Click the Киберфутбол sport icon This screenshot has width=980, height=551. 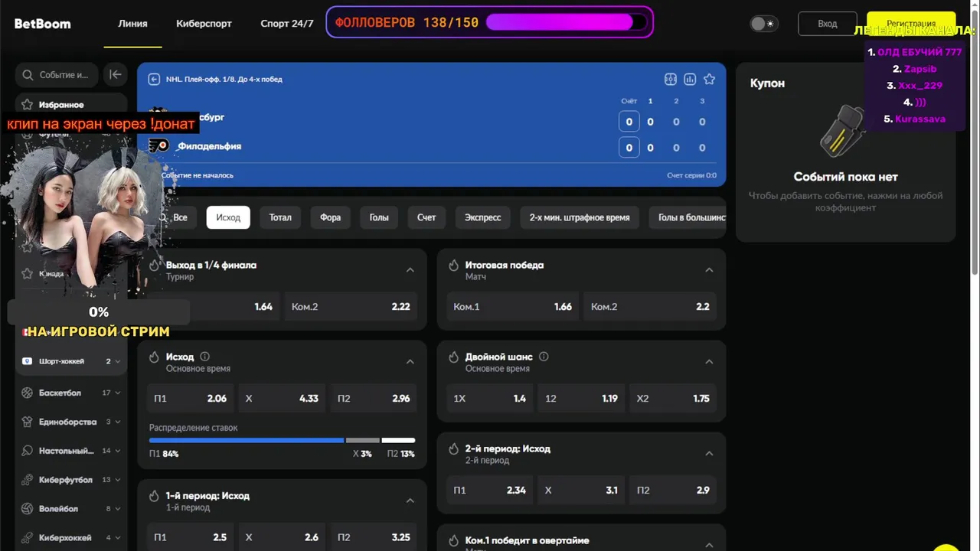point(28,480)
